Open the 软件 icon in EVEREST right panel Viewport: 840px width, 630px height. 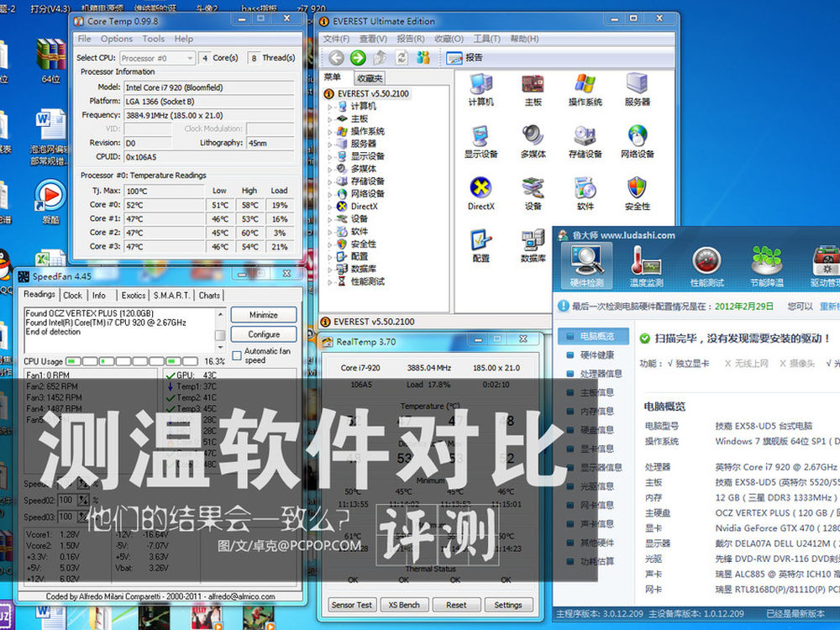585,193
